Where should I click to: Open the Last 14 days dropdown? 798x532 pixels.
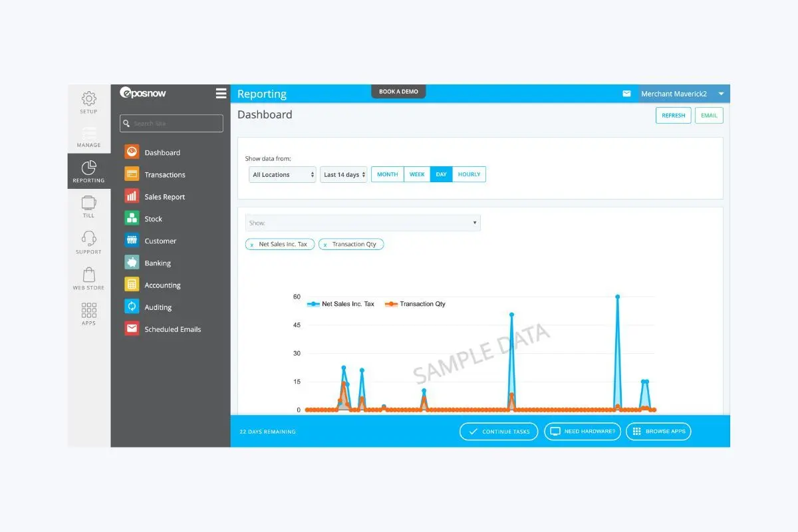coord(344,175)
